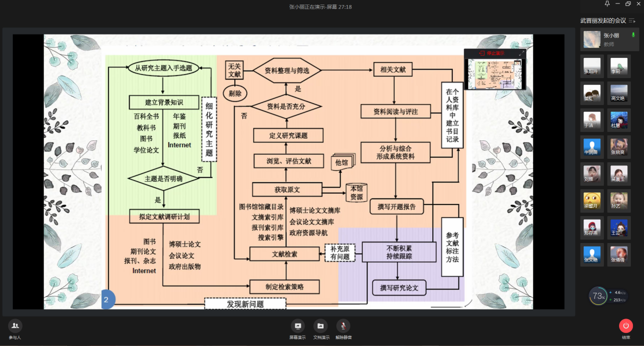The height and width of the screenshot is (346, 644).
Task: Open 文档演示 document presentation
Action: pos(320,326)
